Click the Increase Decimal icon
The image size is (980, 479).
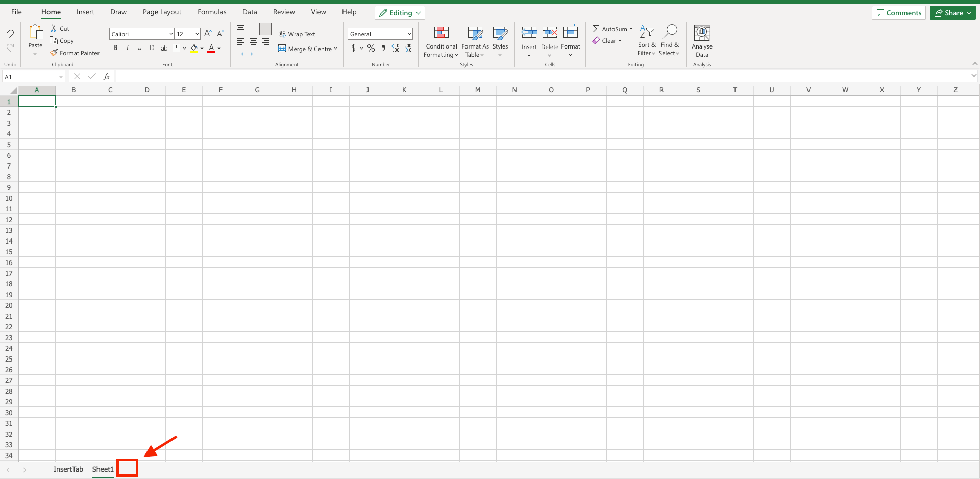click(396, 48)
